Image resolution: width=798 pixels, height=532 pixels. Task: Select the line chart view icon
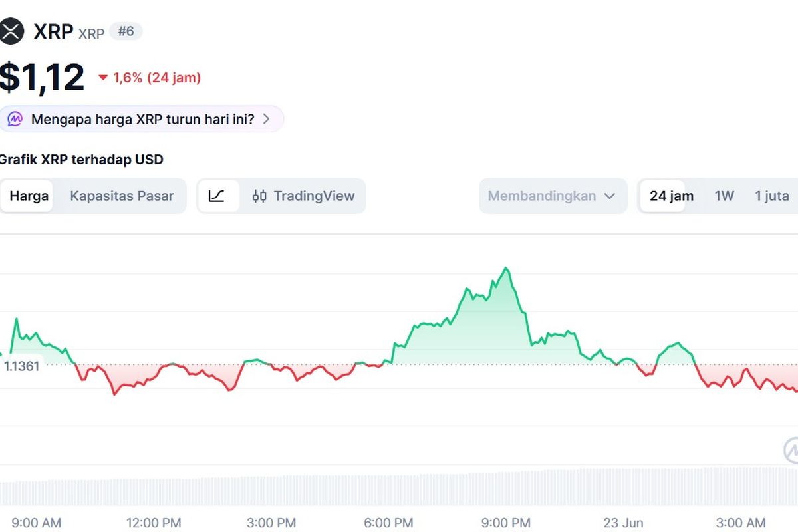(217, 196)
